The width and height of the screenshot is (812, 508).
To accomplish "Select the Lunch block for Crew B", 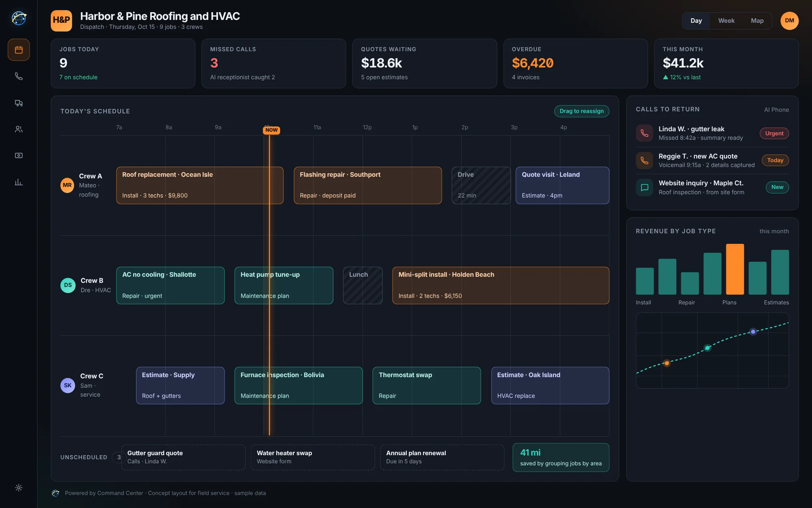I will (363, 285).
